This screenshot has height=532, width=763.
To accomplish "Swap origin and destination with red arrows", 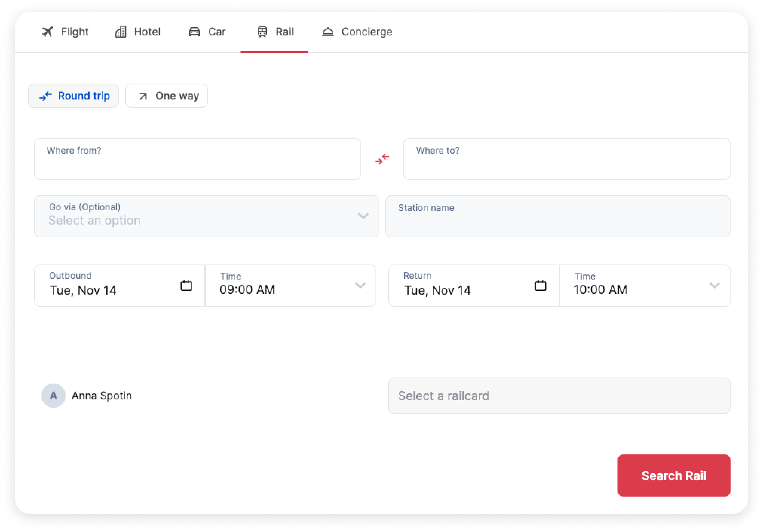I will pyautogui.click(x=382, y=159).
